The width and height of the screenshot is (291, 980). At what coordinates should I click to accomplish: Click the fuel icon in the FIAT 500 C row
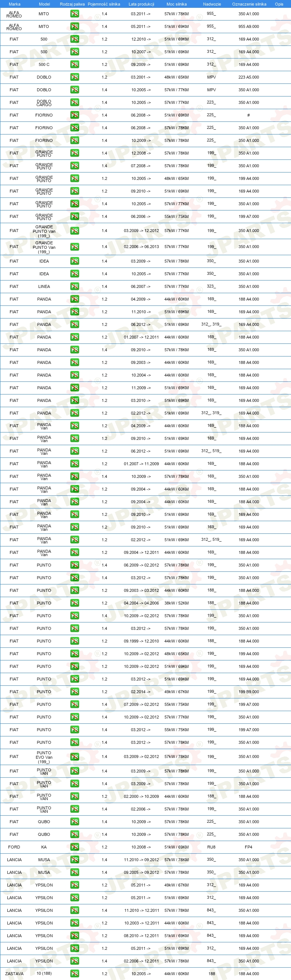pos(74,64)
